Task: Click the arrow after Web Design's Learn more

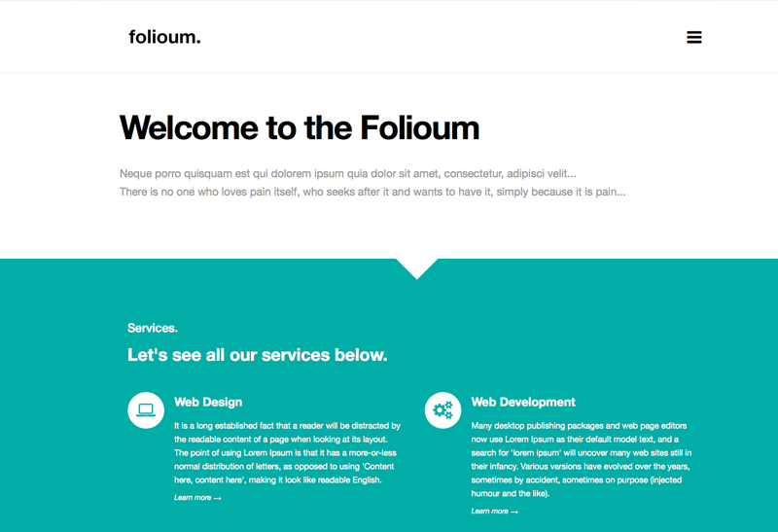Action: (x=217, y=498)
